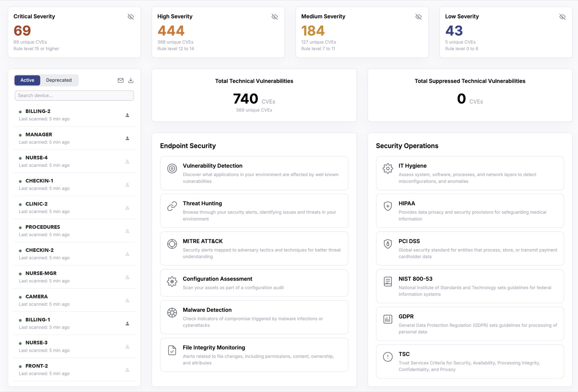Image resolution: width=578 pixels, height=392 pixels.
Task: Click the user icon on BILLING-1 row
Action: coord(127,324)
